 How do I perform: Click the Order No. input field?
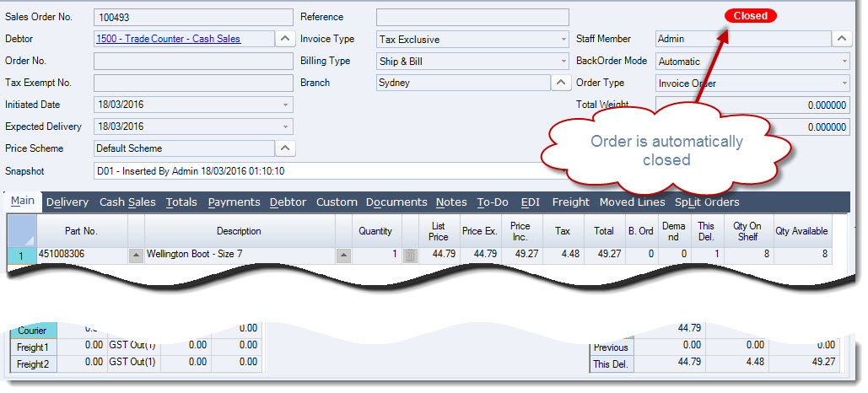[193, 61]
